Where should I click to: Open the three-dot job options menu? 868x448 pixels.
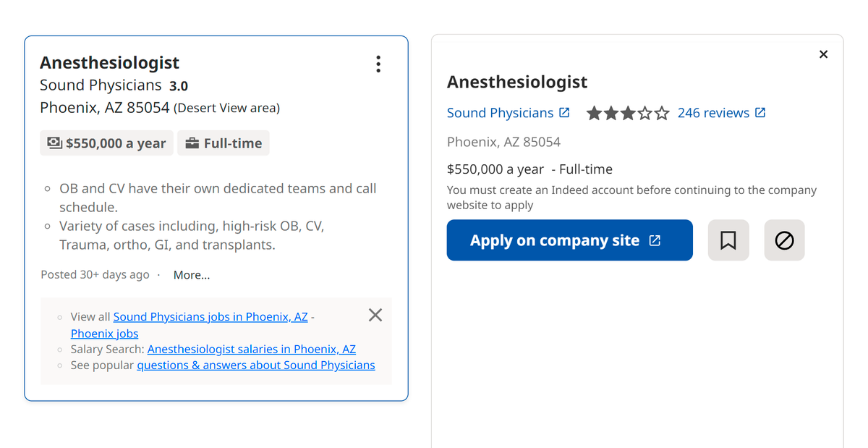tap(378, 64)
